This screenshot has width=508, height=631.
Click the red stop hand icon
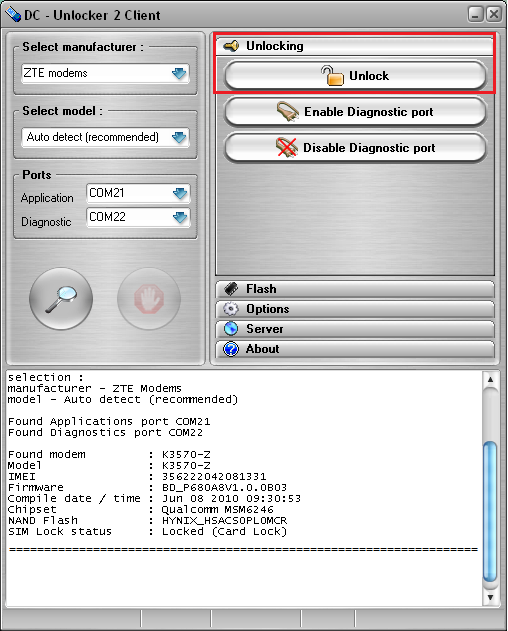149,299
